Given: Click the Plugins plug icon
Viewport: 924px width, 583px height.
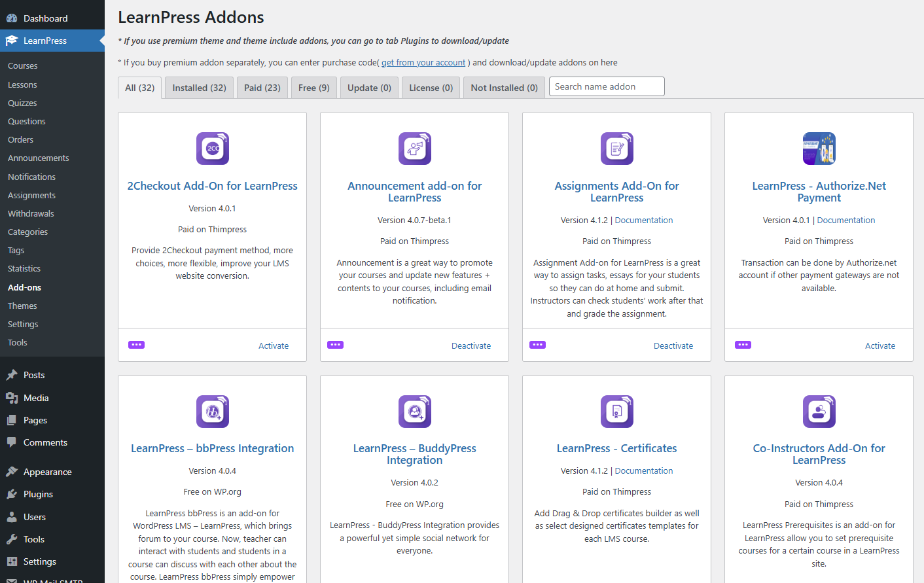Looking at the screenshot, I should tap(12, 494).
